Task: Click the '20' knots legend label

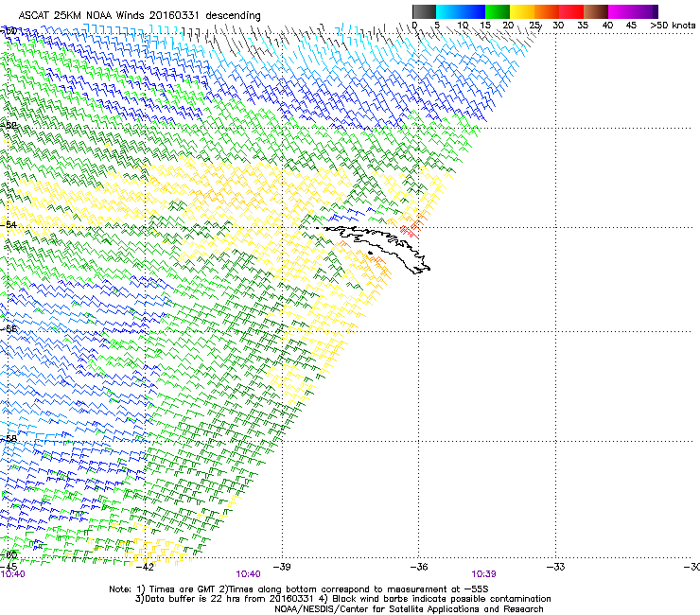Action: click(508, 26)
